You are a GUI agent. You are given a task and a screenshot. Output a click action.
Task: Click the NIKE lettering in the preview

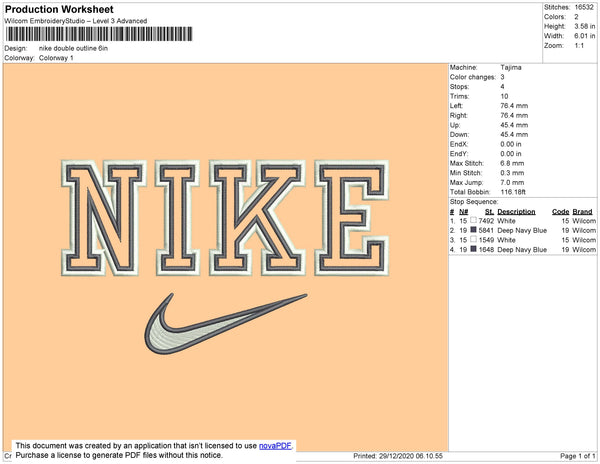coord(225,218)
